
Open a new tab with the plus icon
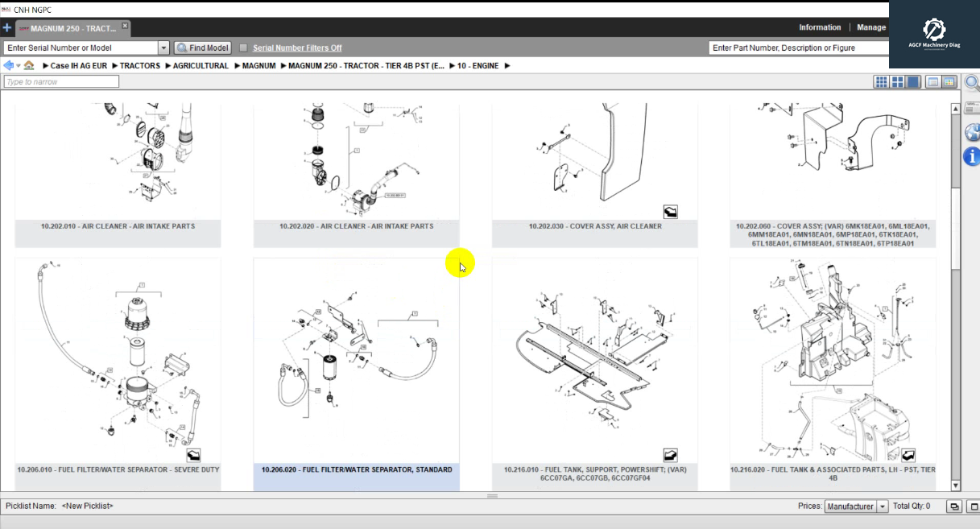pos(7,27)
